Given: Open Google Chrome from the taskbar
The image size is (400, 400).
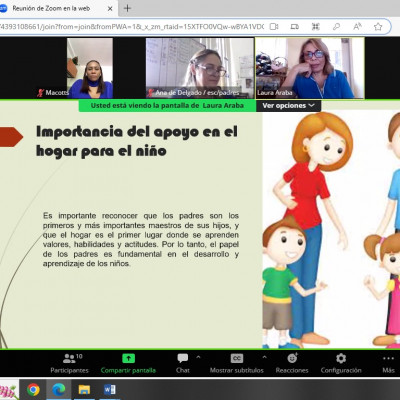Looking at the screenshot, I should [x=33, y=389].
